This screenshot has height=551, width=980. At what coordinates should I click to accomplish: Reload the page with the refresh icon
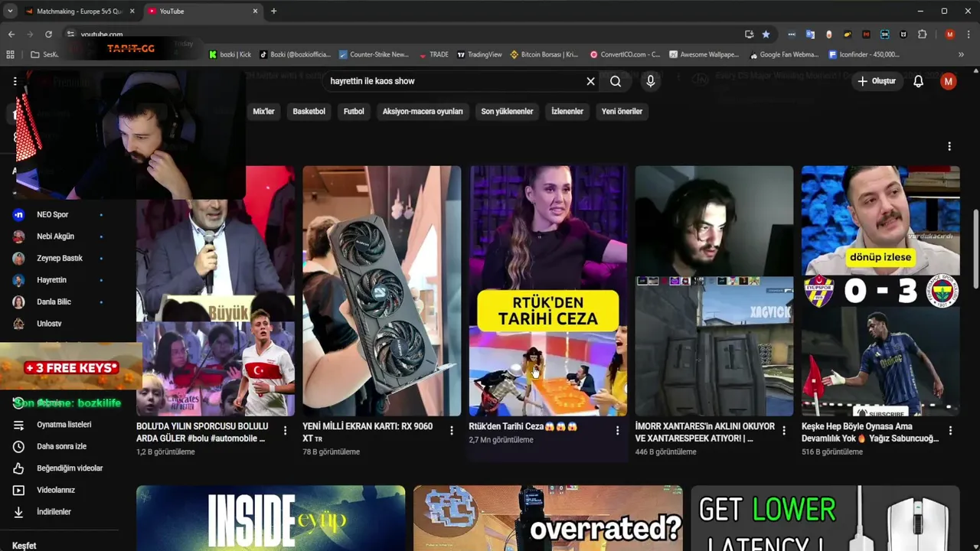tap(48, 34)
